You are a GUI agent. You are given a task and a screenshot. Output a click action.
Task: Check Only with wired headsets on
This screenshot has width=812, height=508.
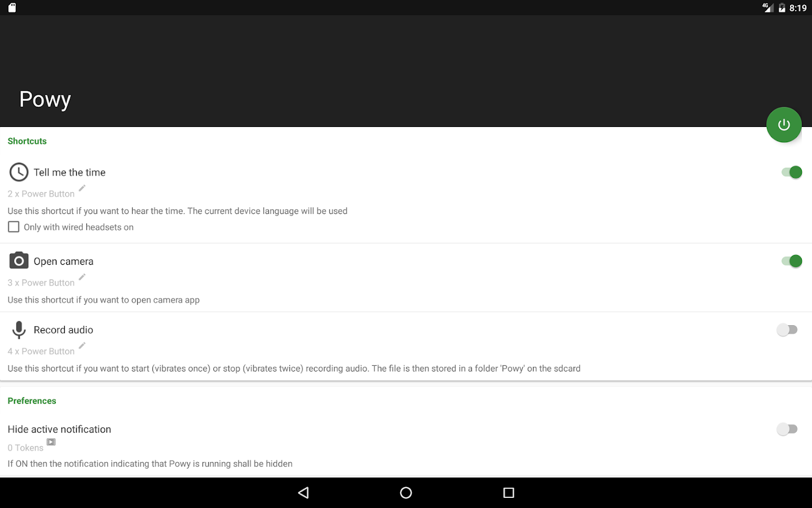[14, 227]
